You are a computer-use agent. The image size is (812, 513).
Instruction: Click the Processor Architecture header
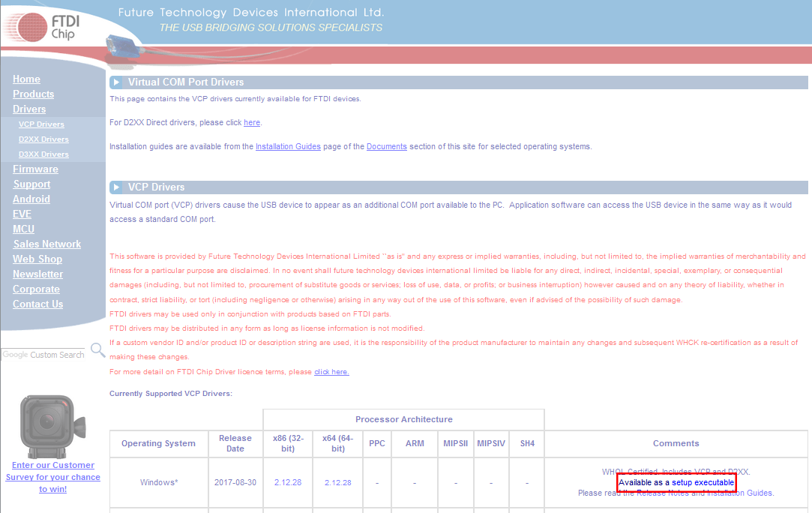click(x=404, y=419)
